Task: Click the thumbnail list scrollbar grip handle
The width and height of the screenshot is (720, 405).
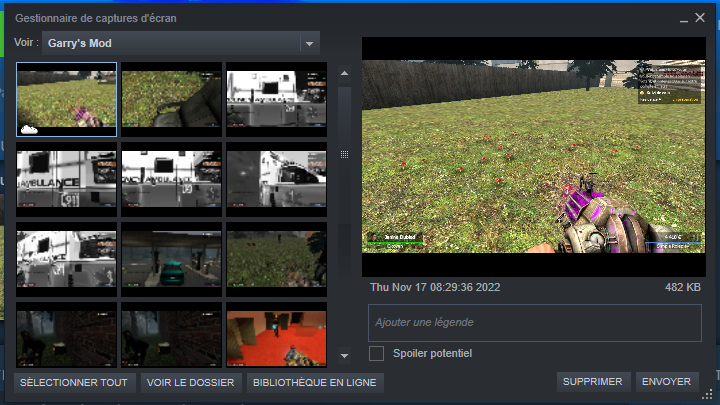Action: 344,154
